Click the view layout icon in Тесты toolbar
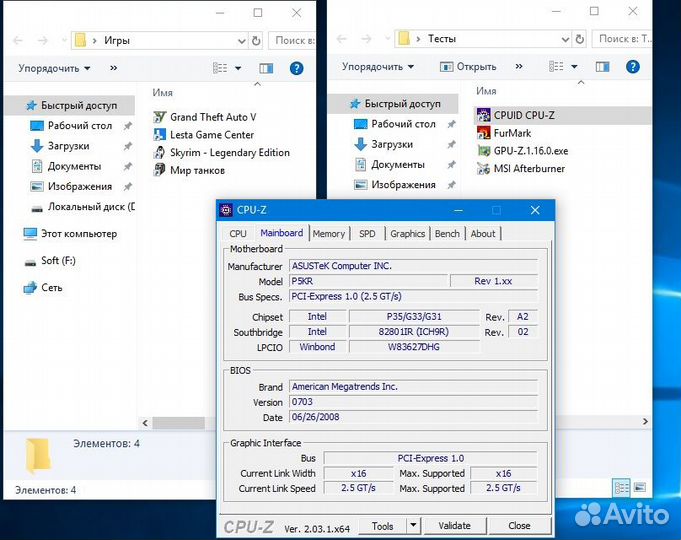Screen dimensions: 681x540 coord(556,66)
